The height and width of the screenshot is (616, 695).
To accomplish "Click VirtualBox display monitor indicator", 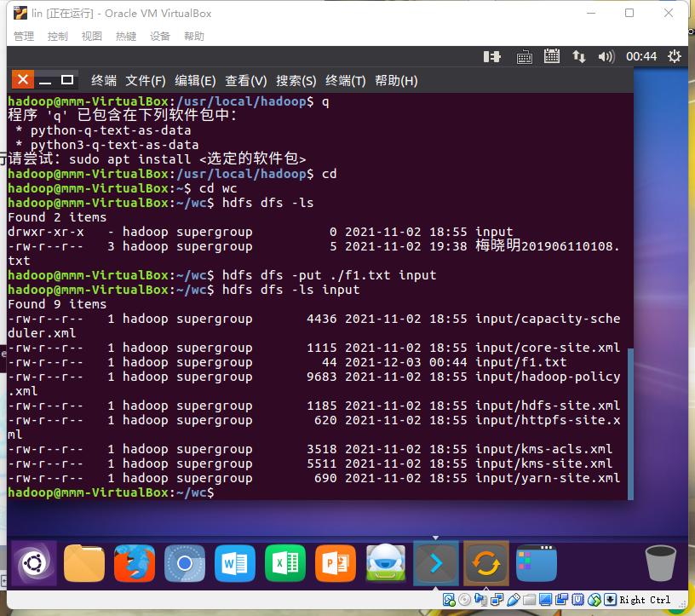I will click(545, 600).
